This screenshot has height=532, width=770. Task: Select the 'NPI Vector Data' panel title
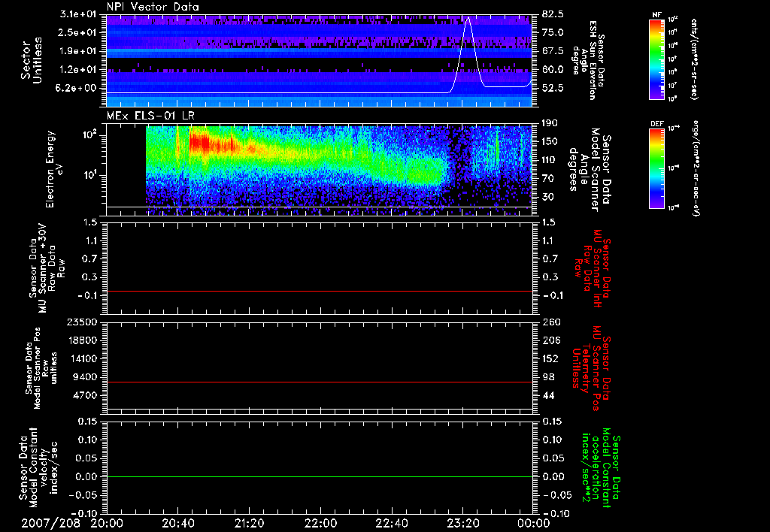pos(153,7)
